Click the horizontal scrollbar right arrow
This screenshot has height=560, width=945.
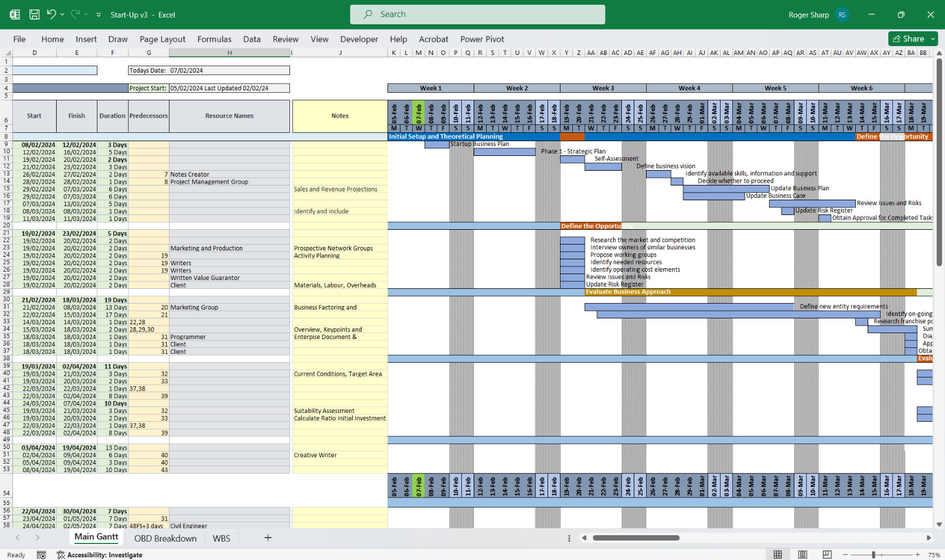(928, 538)
